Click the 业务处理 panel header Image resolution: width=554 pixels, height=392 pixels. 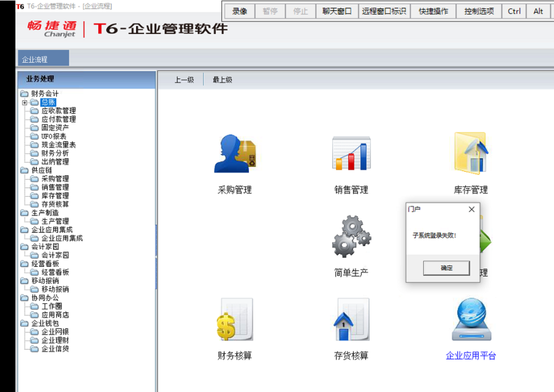pyautogui.click(x=87, y=79)
